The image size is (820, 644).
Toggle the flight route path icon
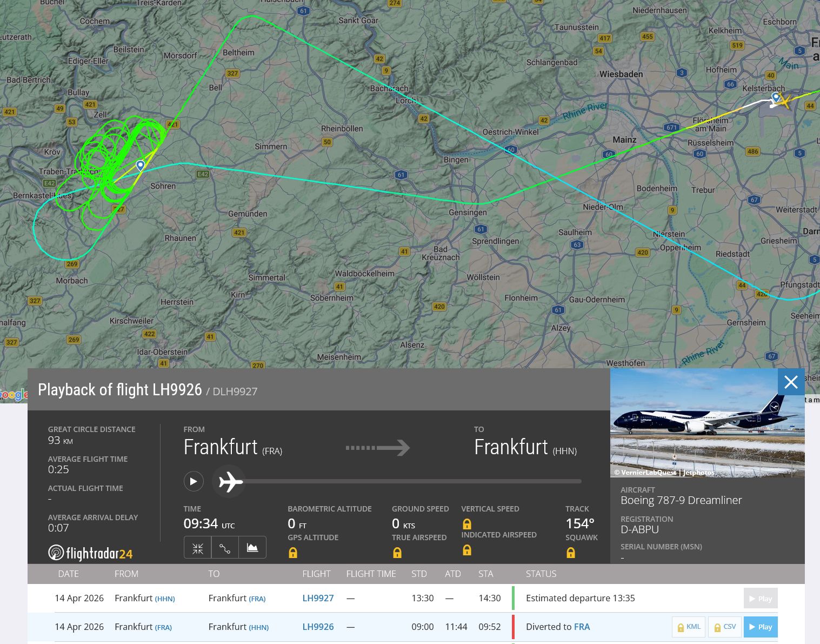[x=225, y=548]
